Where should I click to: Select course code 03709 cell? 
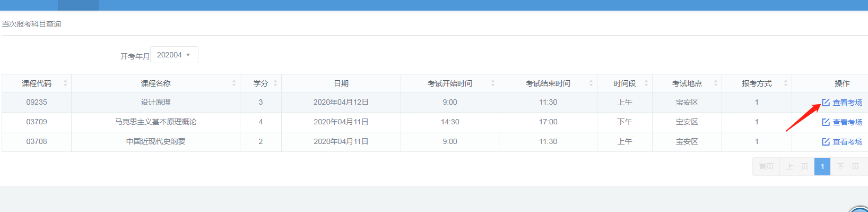pyautogui.click(x=37, y=122)
